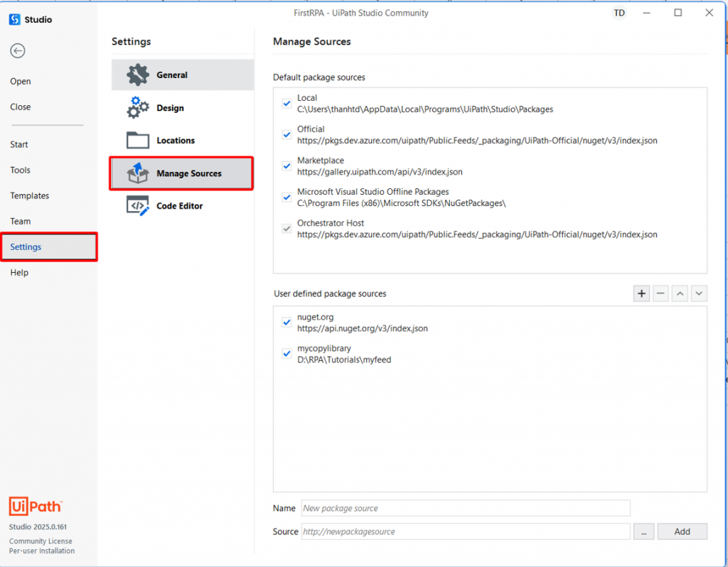Uncheck the Marketplace package source

[287, 166]
